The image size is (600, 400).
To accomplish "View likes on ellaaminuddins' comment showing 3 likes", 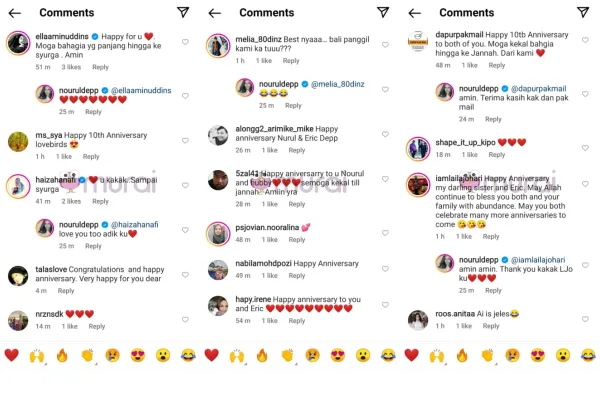I will [x=71, y=67].
